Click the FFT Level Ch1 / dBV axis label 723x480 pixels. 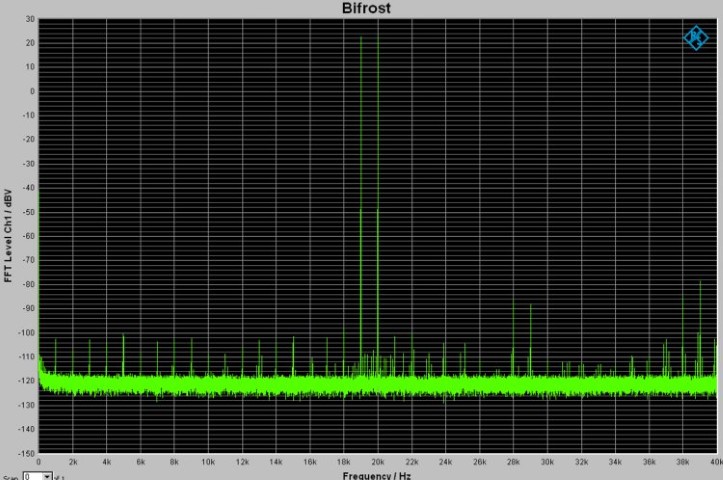pyautogui.click(x=8, y=236)
